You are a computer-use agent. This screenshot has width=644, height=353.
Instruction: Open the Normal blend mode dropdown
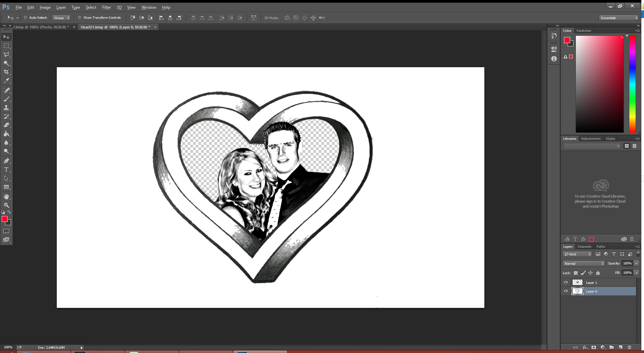584,263
